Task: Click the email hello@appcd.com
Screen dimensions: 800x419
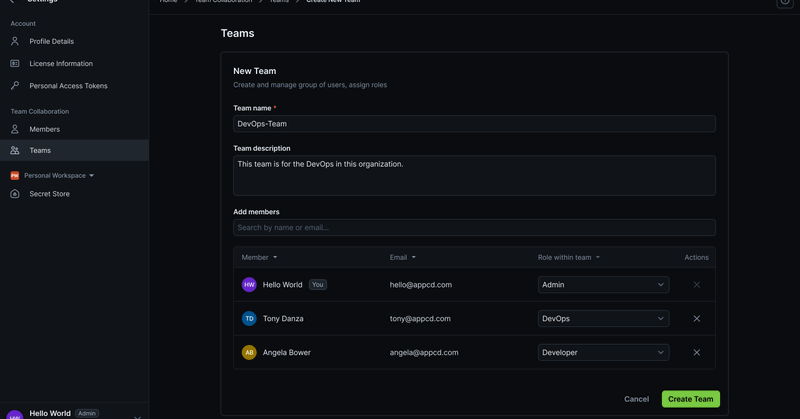Action: pos(421,285)
